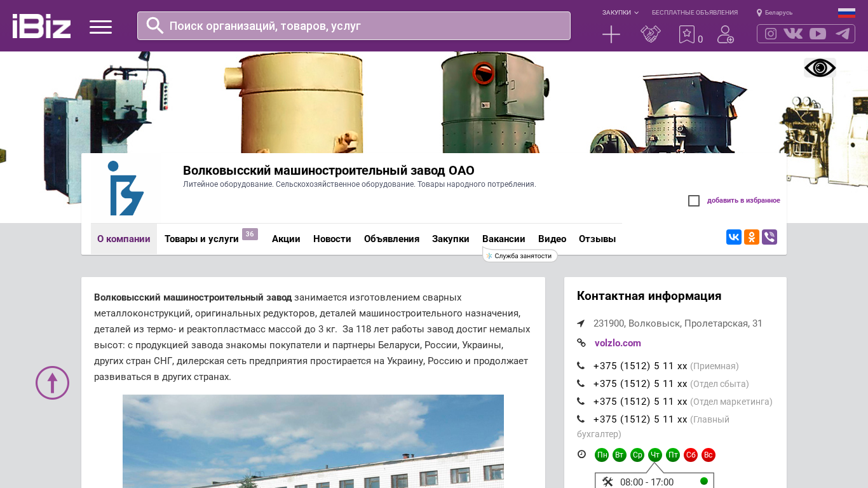Open the handshake partners icon
868x488 pixels.
pyautogui.click(x=651, y=34)
